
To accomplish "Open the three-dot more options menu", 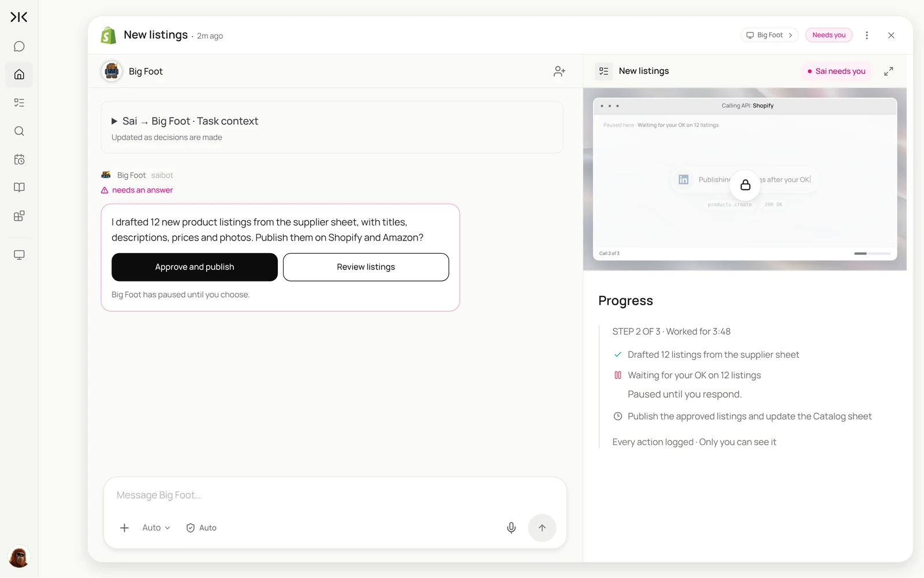I will point(867,35).
